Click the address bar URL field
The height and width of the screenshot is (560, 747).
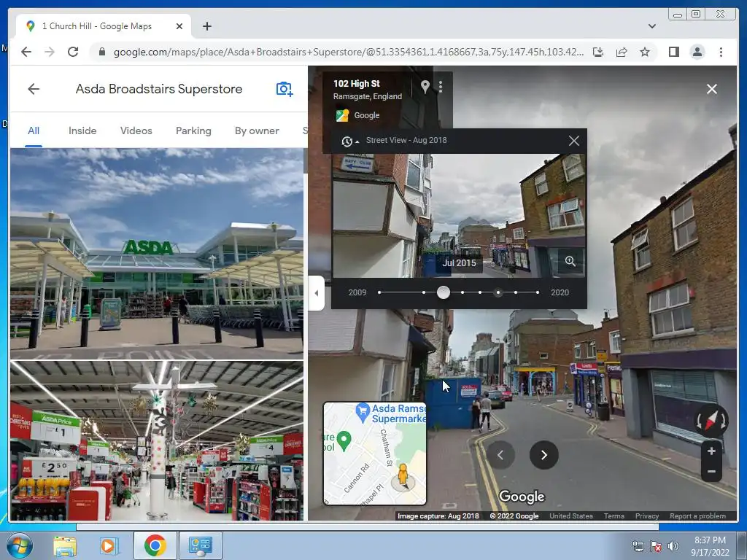[x=348, y=52]
